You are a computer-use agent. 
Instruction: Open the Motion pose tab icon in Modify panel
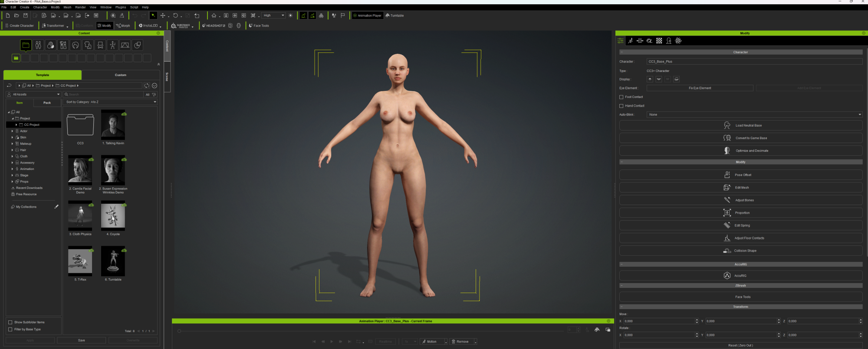(x=630, y=41)
